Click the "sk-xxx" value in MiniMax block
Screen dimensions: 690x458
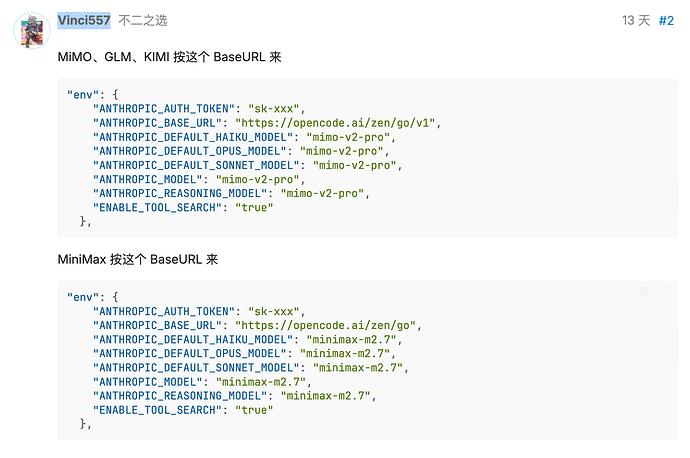click(x=274, y=311)
